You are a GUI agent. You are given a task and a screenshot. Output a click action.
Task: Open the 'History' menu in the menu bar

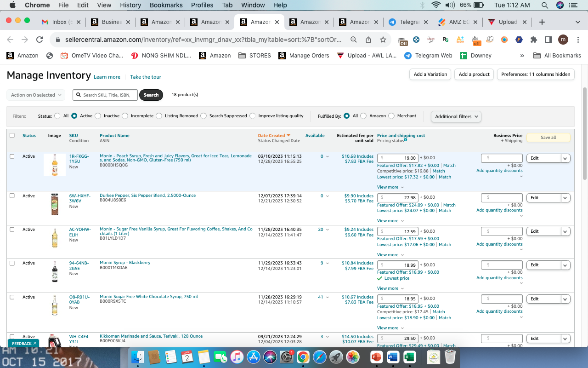(130, 5)
